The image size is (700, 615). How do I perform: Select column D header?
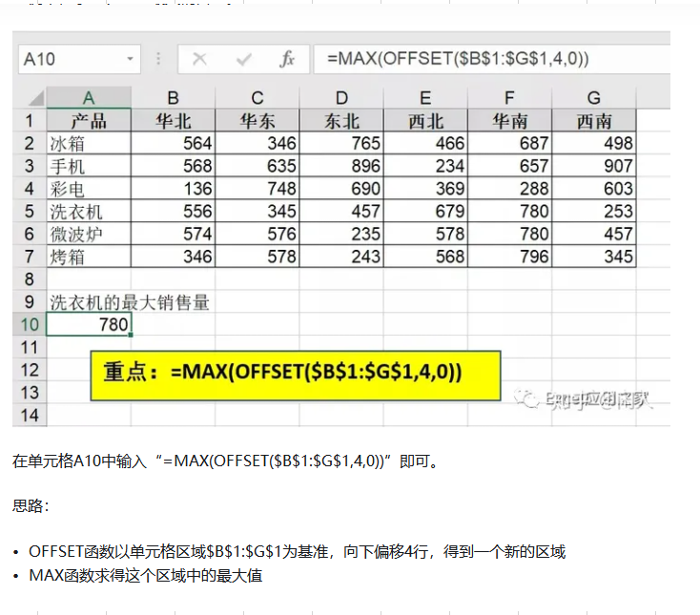(341, 98)
